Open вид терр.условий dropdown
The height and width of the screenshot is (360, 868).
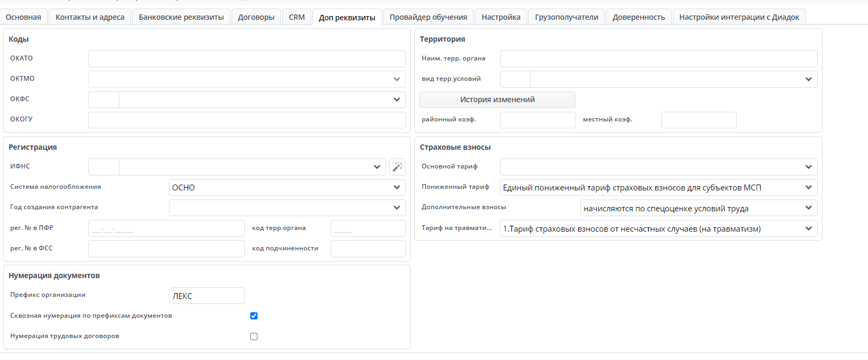click(808, 79)
